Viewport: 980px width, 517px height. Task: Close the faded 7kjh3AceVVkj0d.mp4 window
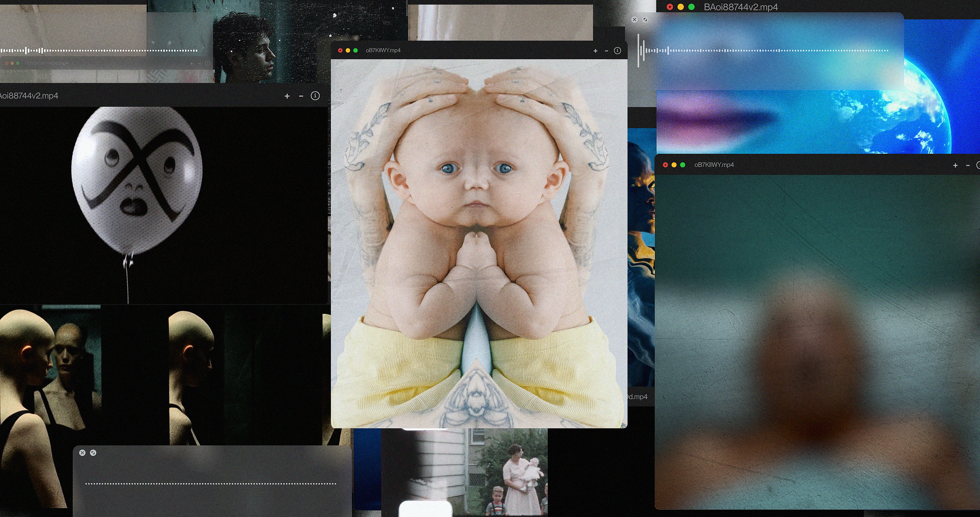pyautogui.click(x=6, y=63)
